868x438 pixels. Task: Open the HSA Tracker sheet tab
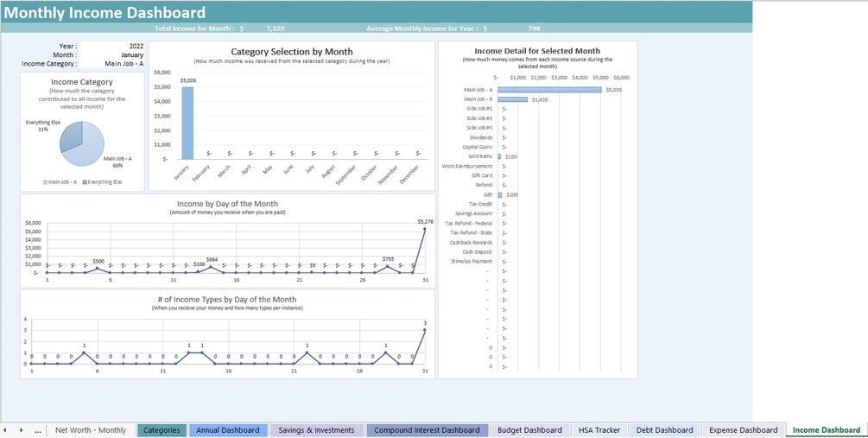pyautogui.click(x=599, y=430)
